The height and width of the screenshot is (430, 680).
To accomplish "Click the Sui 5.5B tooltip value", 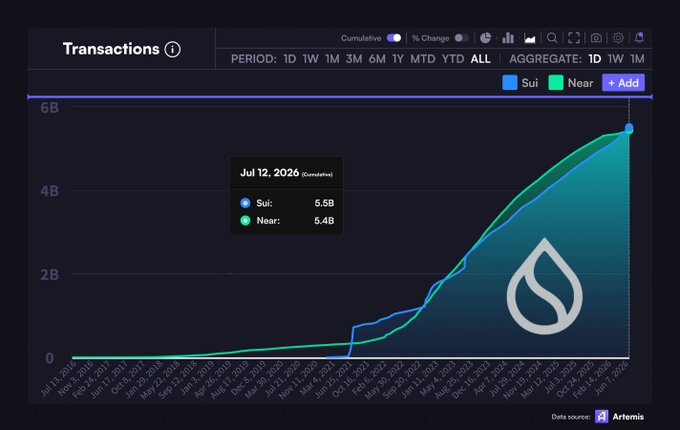I will [324, 203].
